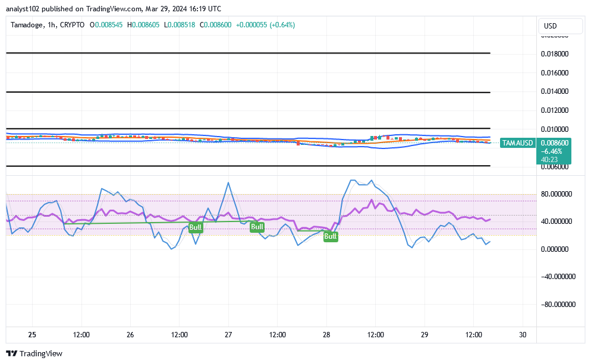This screenshot has width=591, height=364.
Task: Click the second Bull signal label
Action: tap(257, 227)
